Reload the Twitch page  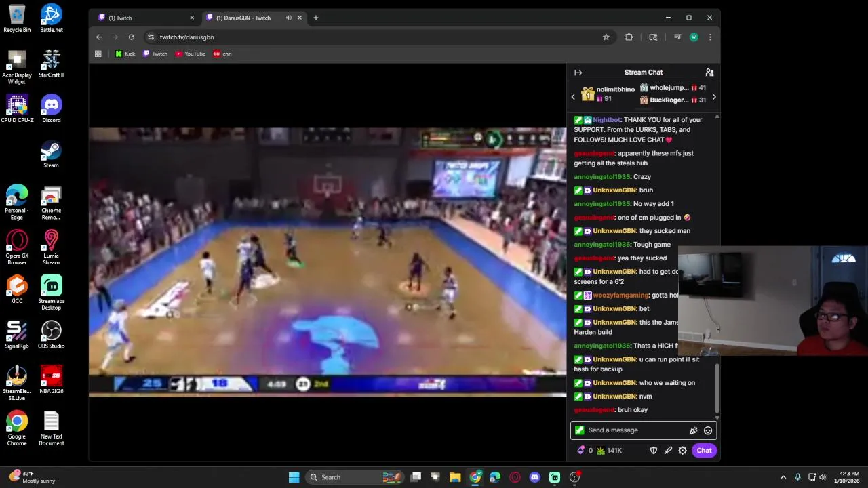coord(132,37)
